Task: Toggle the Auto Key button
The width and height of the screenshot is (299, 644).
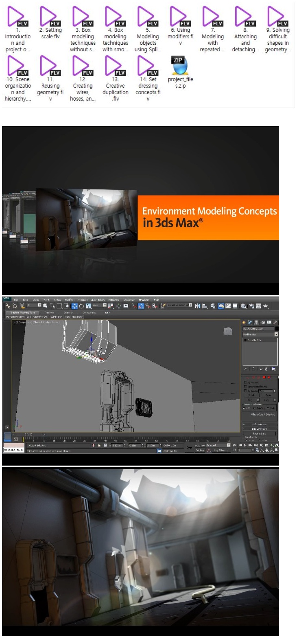Action: pos(200,445)
